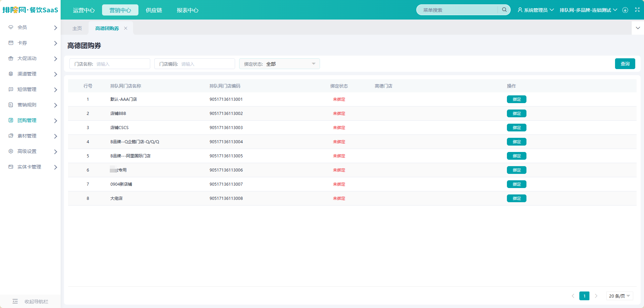Click the 素材管理 icon in sidebar

tap(11, 136)
